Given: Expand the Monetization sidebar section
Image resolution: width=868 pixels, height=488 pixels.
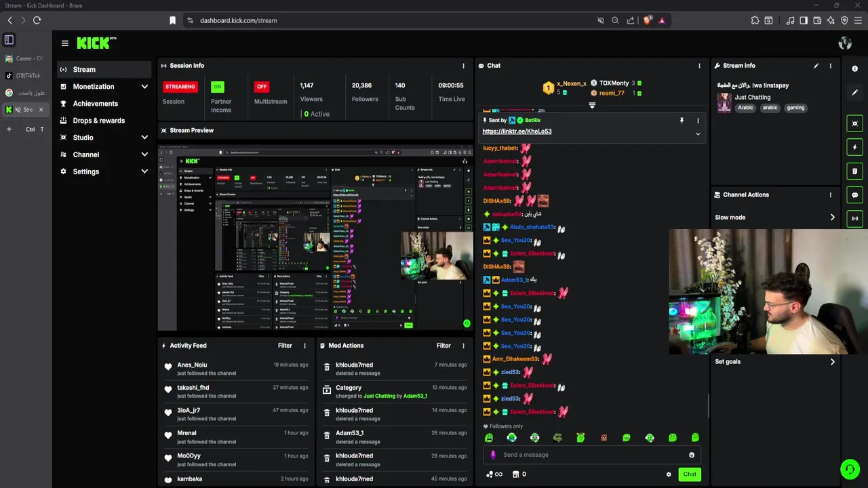Looking at the screenshot, I should click(144, 87).
